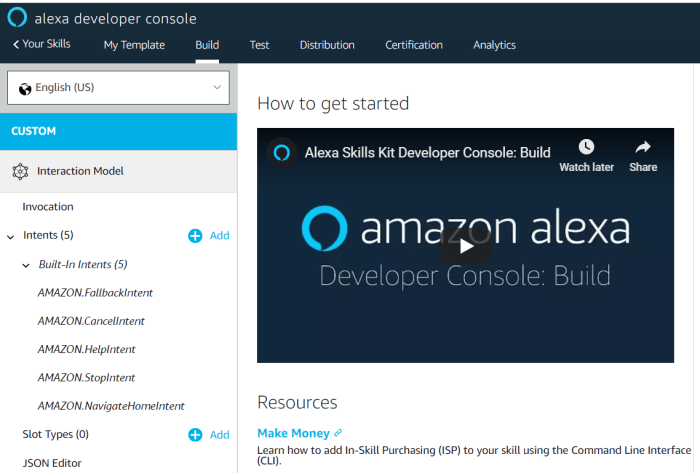The width and height of the screenshot is (700, 473).
Task: Collapse the Built-In Intents (5) group
Action: click(x=26, y=265)
